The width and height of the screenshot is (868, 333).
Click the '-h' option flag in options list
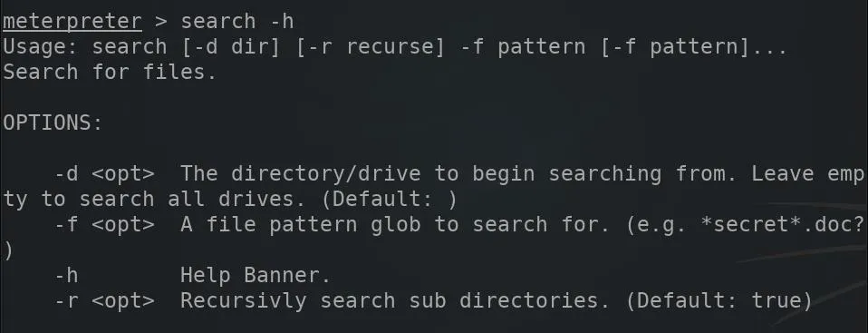tap(66, 276)
